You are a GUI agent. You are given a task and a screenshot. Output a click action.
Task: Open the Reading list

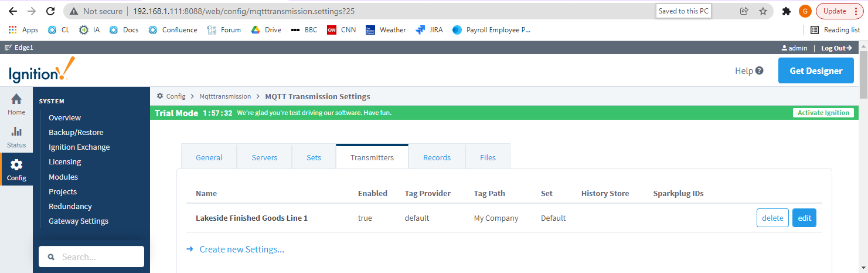(x=835, y=30)
